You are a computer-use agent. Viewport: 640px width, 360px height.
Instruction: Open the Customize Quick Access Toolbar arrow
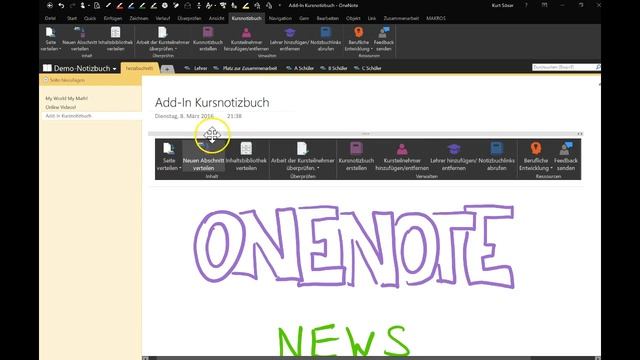pos(280,5)
